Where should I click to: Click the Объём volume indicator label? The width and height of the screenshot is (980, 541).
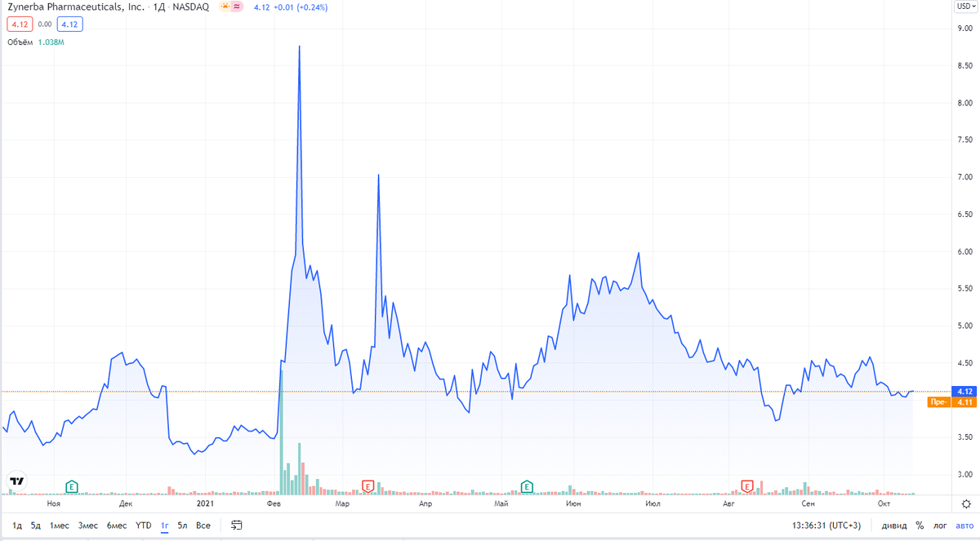point(20,42)
